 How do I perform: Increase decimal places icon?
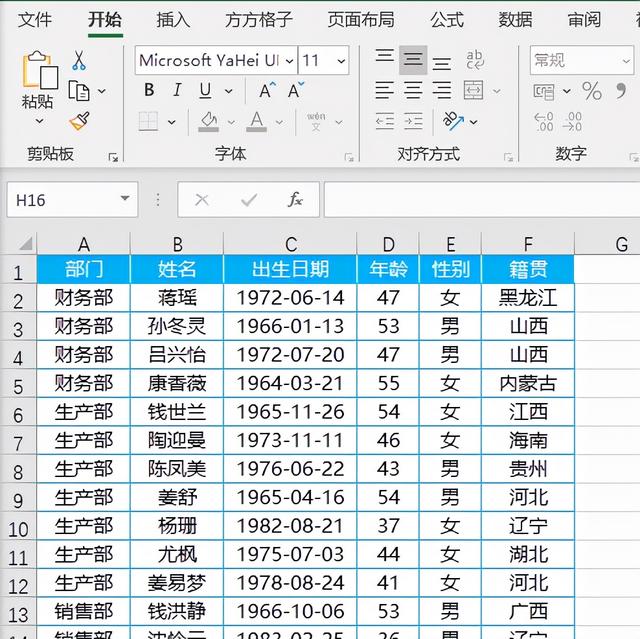tap(544, 122)
